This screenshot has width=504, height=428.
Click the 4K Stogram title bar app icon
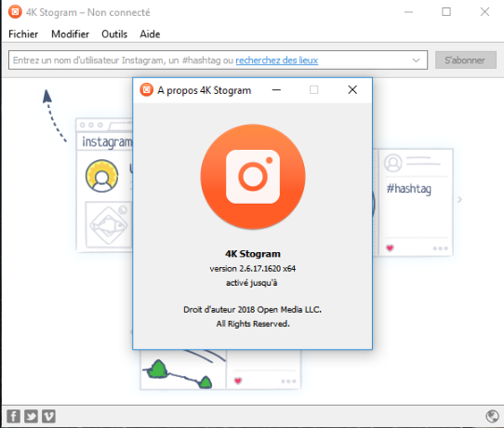pyautogui.click(x=15, y=12)
